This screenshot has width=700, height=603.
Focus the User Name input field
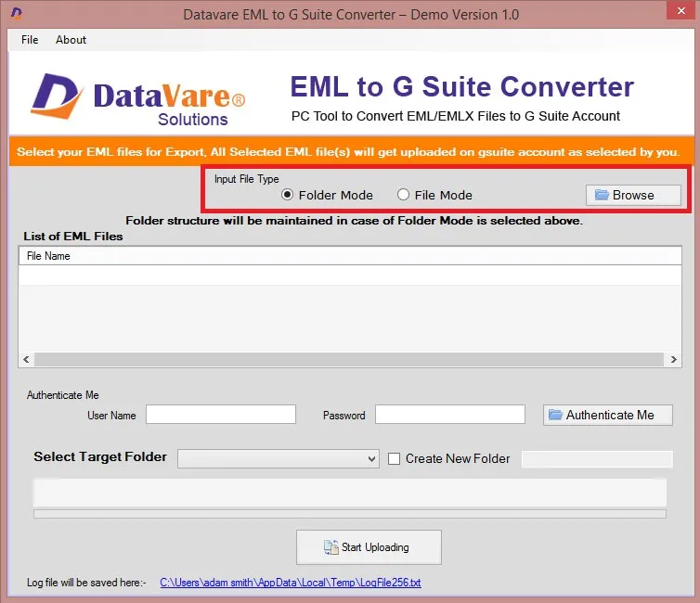tap(221, 415)
